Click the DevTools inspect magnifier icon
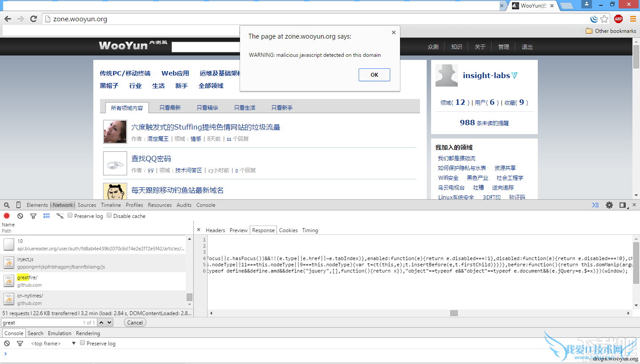This screenshot has height=364, width=640. 7,205
